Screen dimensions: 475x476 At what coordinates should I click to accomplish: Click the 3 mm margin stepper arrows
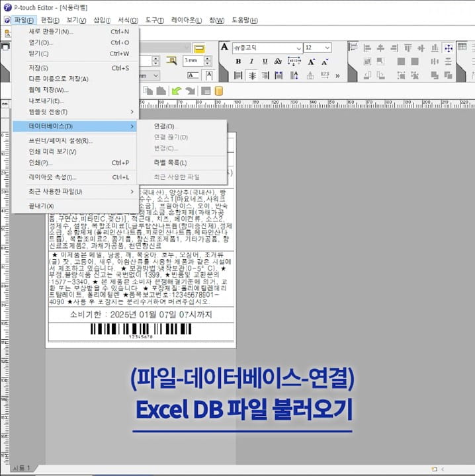coord(207,60)
